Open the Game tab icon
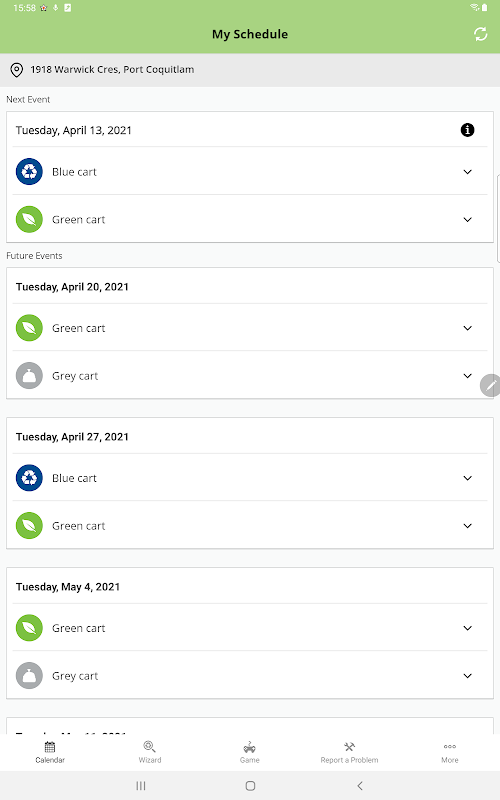The image size is (500, 800). [249, 747]
